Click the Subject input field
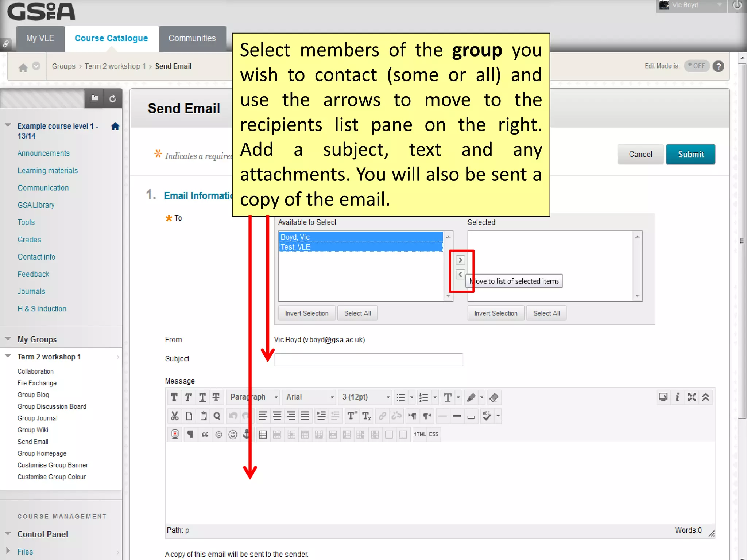Screen dimensions: 747x560 click(369, 360)
